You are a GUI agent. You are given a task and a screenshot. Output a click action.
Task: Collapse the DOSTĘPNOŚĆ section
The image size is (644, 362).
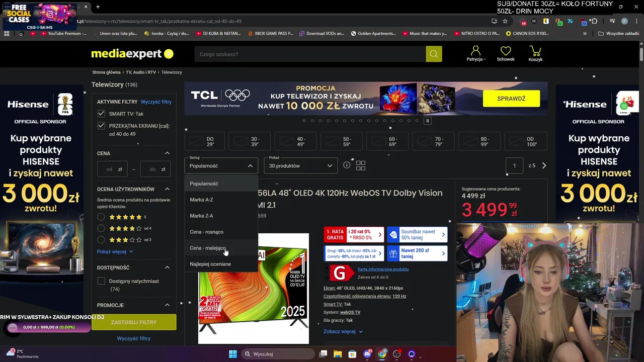[167, 267]
